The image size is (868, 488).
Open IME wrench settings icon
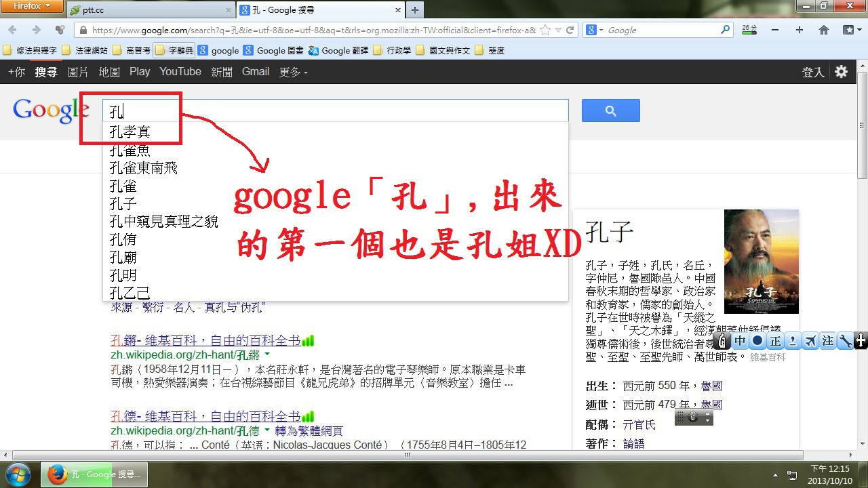[845, 341]
